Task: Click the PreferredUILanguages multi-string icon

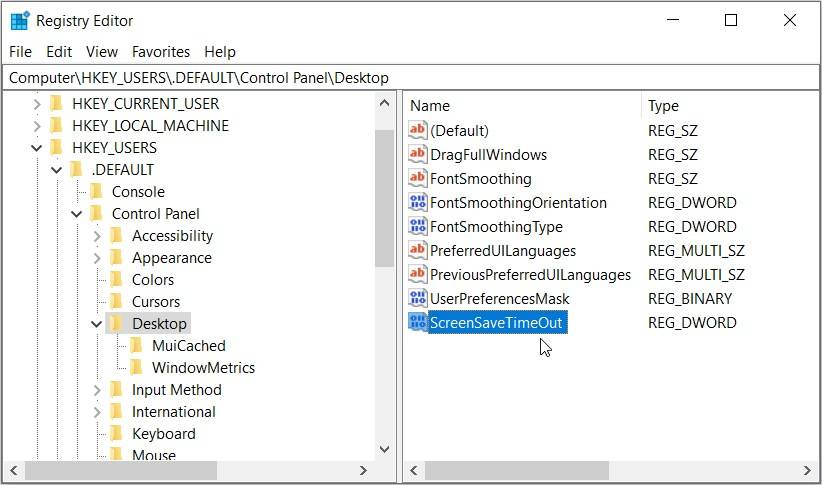Action: 418,251
